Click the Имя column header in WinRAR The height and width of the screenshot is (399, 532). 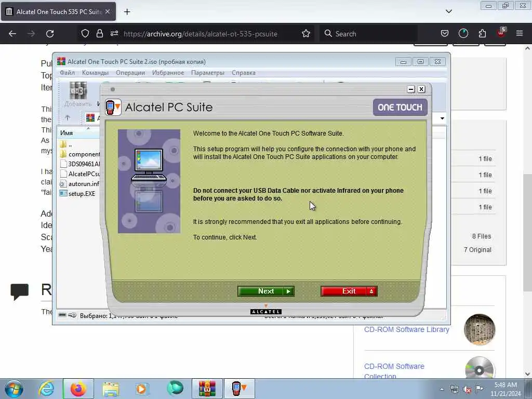(x=79, y=132)
